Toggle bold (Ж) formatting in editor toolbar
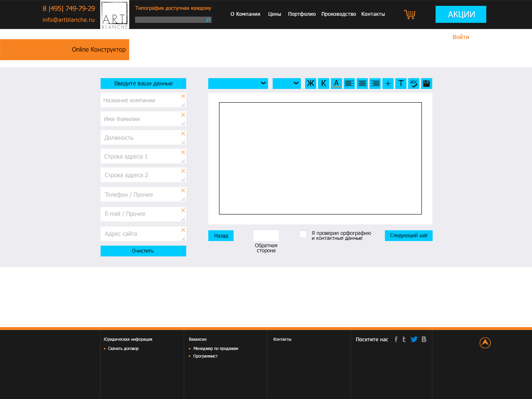The width and height of the screenshot is (532, 399). (x=310, y=84)
